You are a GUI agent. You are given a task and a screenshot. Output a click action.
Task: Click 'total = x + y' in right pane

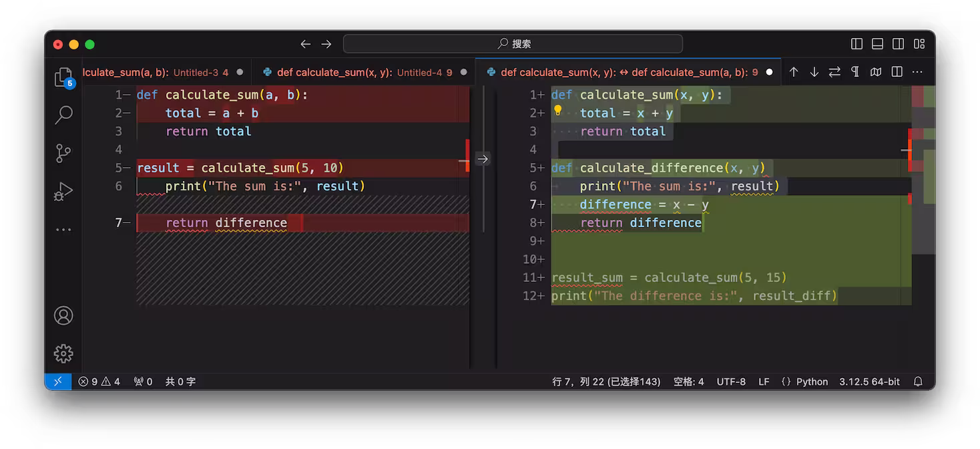click(x=626, y=113)
